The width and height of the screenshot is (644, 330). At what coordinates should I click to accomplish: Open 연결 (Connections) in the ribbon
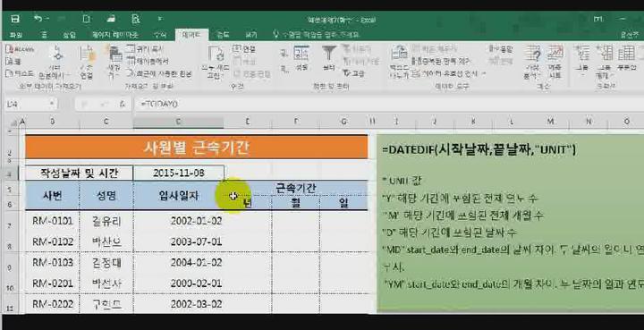(244, 49)
